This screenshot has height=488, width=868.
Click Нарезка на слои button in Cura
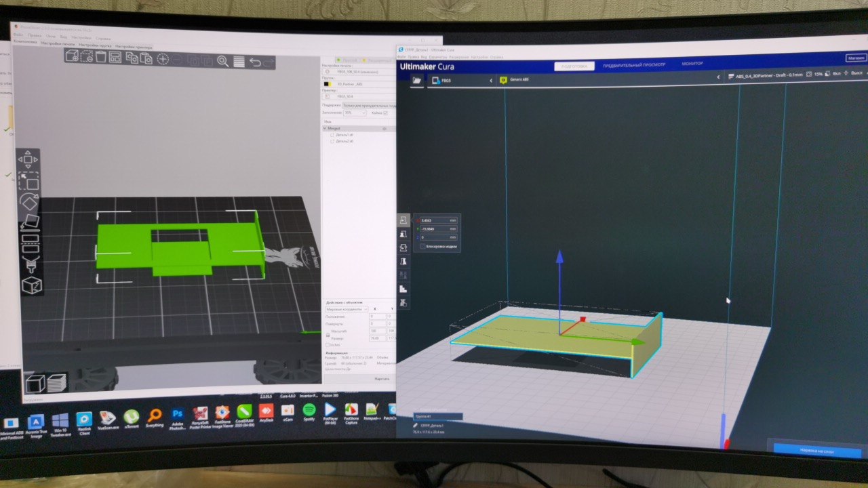click(x=817, y=451)
